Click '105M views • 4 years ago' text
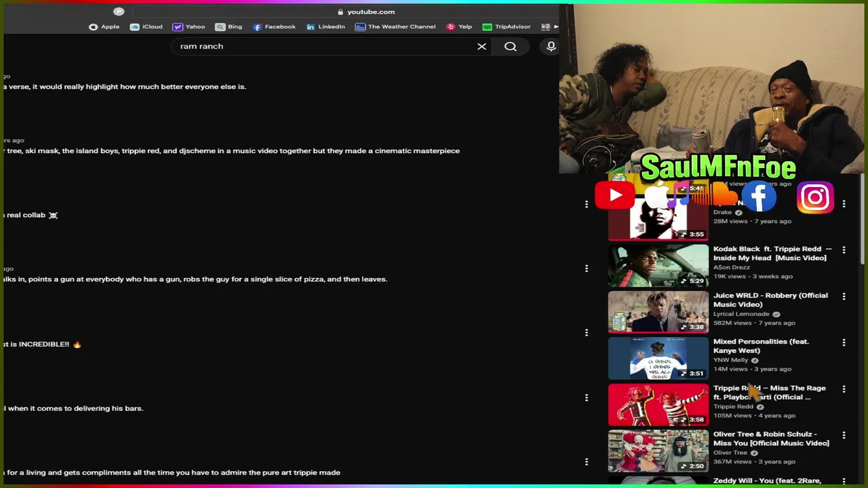 (754, 415)
